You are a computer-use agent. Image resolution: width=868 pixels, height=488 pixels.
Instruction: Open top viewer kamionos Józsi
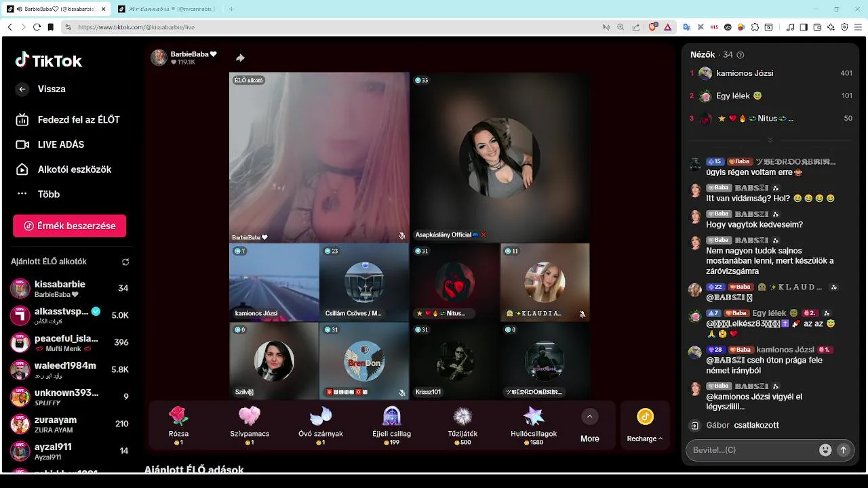coord(771,73)
